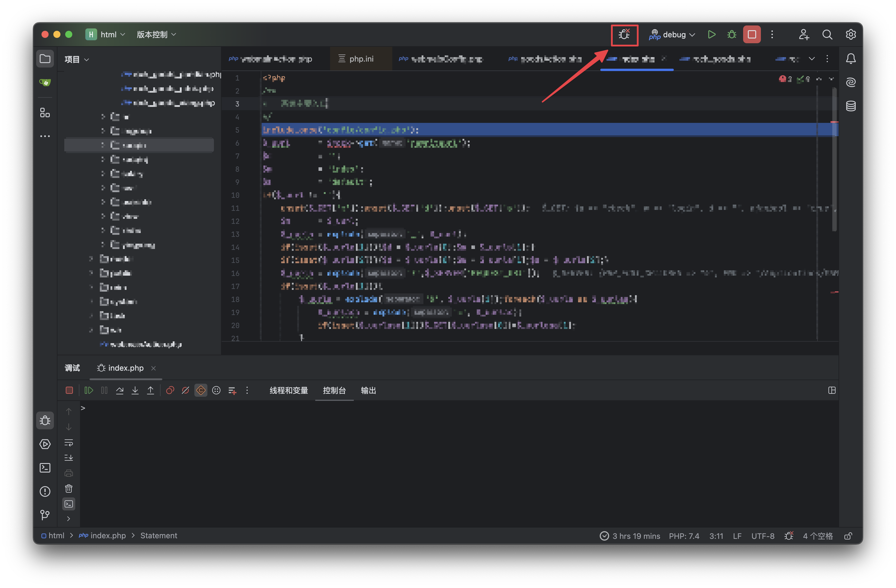This screenshot has width=896, height=588.
Task: Open the Terminal tool window
Action: (45, 467)
